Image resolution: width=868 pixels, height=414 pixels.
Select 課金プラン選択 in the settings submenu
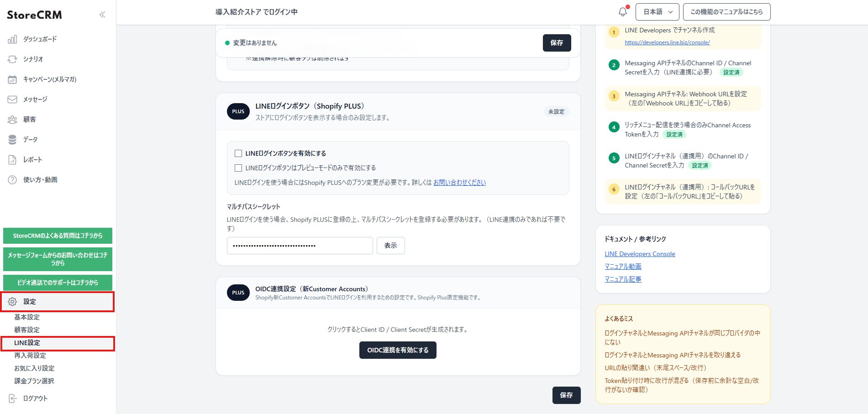point(34,381)
